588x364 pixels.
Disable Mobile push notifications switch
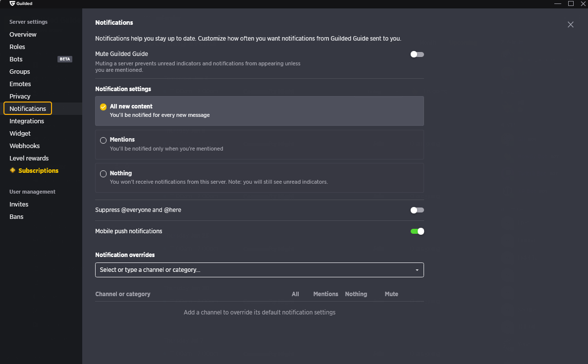coord(417,231)
